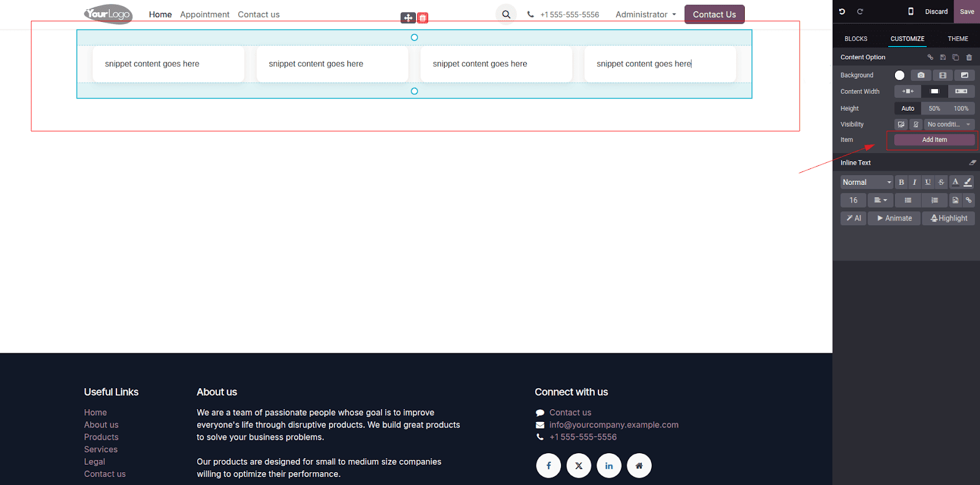Screen dimensions: 980x485
Task: Save the snippet with Content Option floppy icon
Action: (x=943, y=57)
